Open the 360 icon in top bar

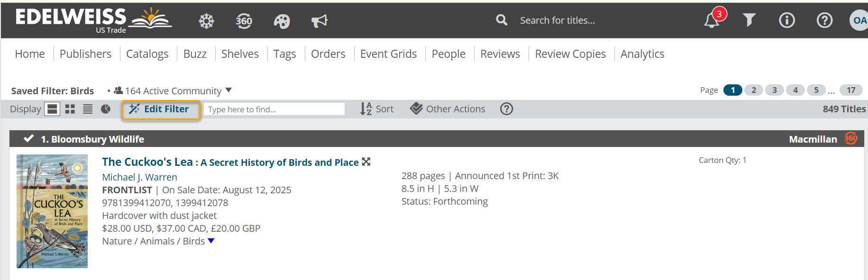tap(244, 20)
